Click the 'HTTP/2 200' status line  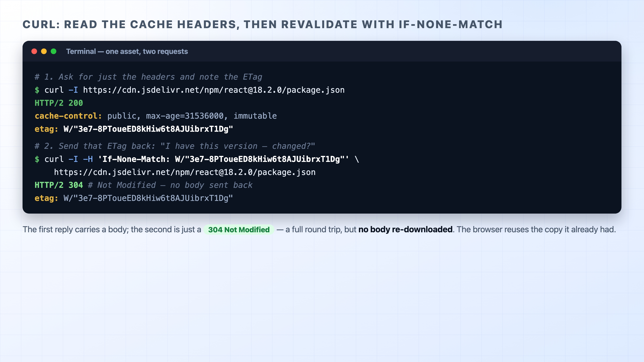point(59,103)
